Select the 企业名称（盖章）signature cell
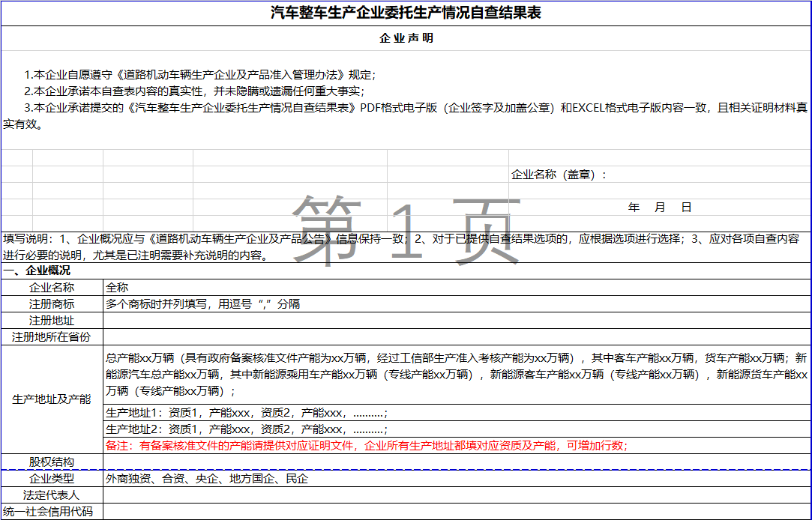This screenshot has height=520, width=812. click(x=559, y=175)
